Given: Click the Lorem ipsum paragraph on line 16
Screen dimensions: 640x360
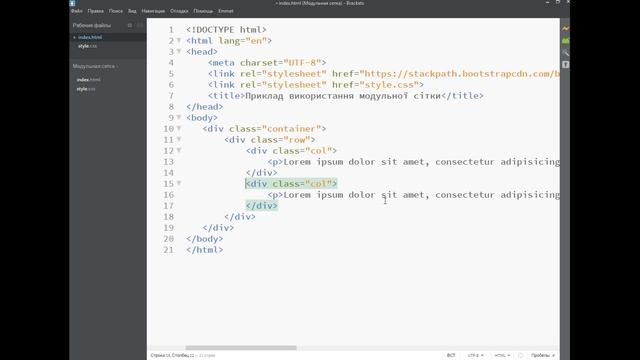Looking at the screenshot, I should pyautogui.click(x=413, y=195).
